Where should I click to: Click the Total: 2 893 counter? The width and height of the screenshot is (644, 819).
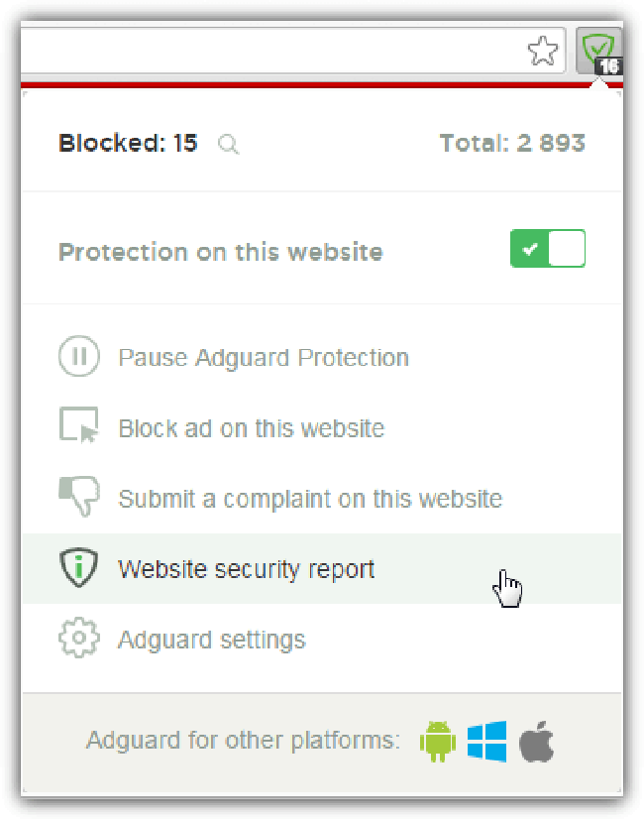[512, 144]
